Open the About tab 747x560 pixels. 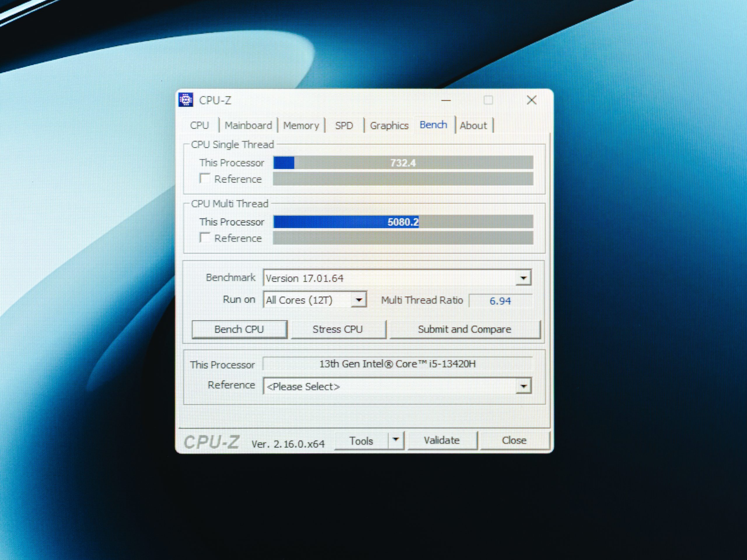click(473, 126)
